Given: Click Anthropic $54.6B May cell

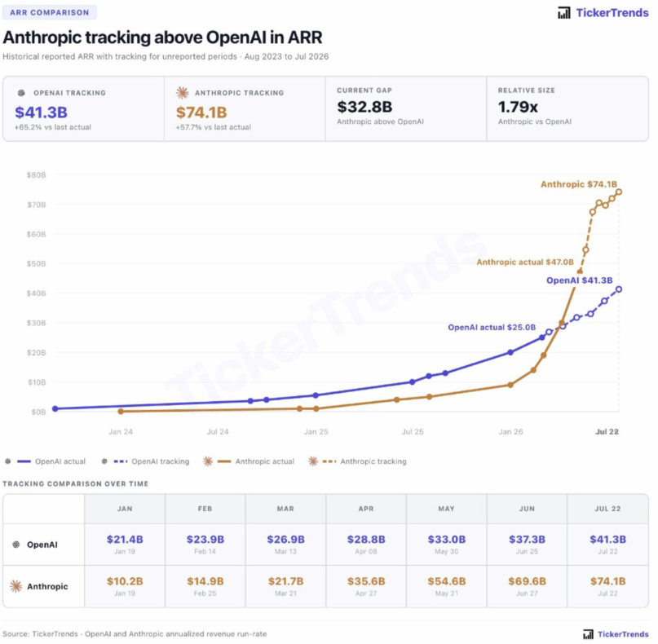Looking at the screenshot, I should pos(447,586).
